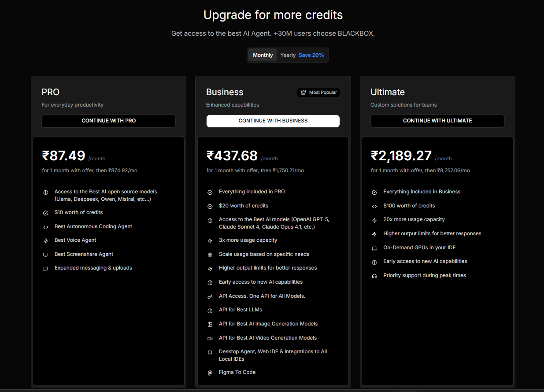This screenshot has width=544, height=392.
Task: Switch billing to Yearly
Action: pyautogui.click(x=288, y=55)
